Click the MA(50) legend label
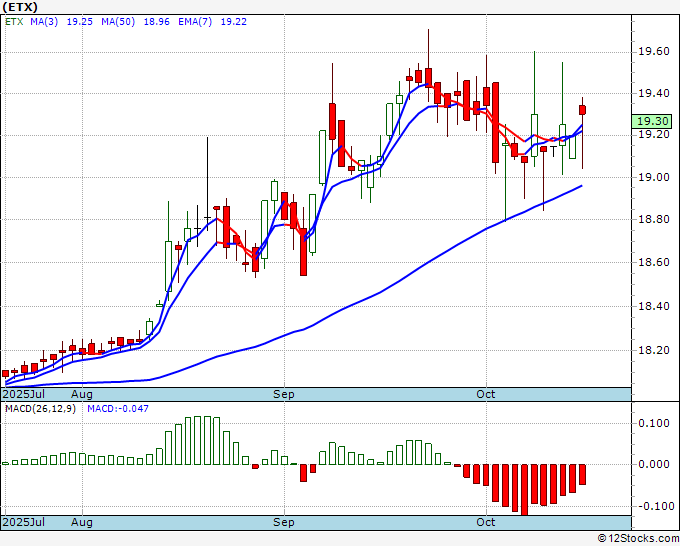680x546 pixels. point(118,22)
